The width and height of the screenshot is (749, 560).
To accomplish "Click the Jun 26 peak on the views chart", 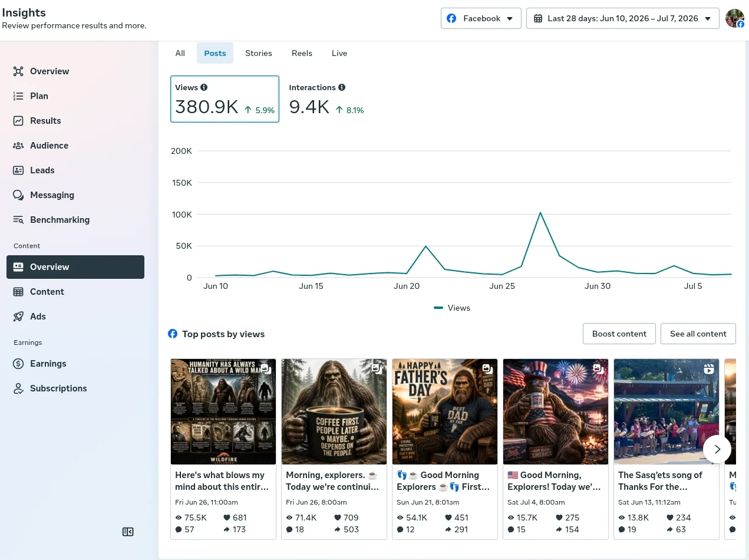I will pyautogui.click(x=540, y=213).
